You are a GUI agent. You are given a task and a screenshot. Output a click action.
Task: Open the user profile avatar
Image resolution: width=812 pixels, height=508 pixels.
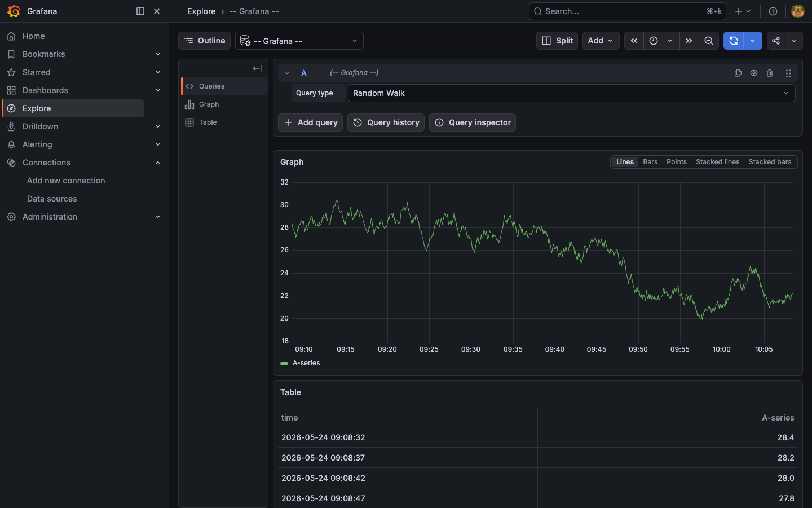[797, 11]
